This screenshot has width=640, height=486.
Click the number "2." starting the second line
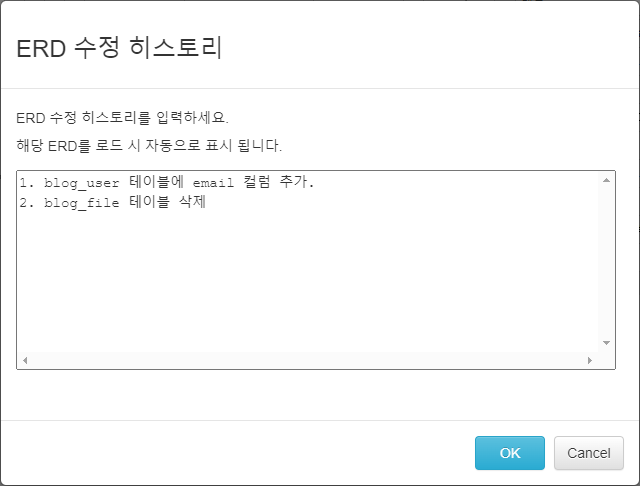[27, 203]
